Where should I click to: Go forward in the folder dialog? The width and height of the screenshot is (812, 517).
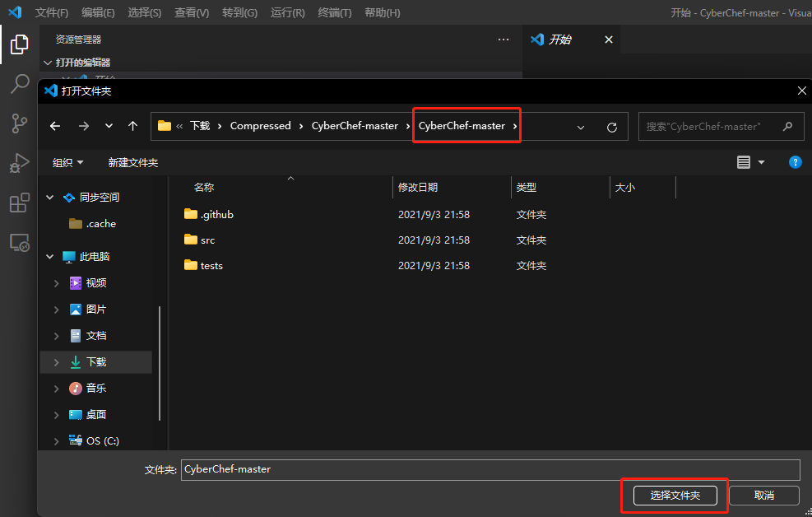[83, 126]
